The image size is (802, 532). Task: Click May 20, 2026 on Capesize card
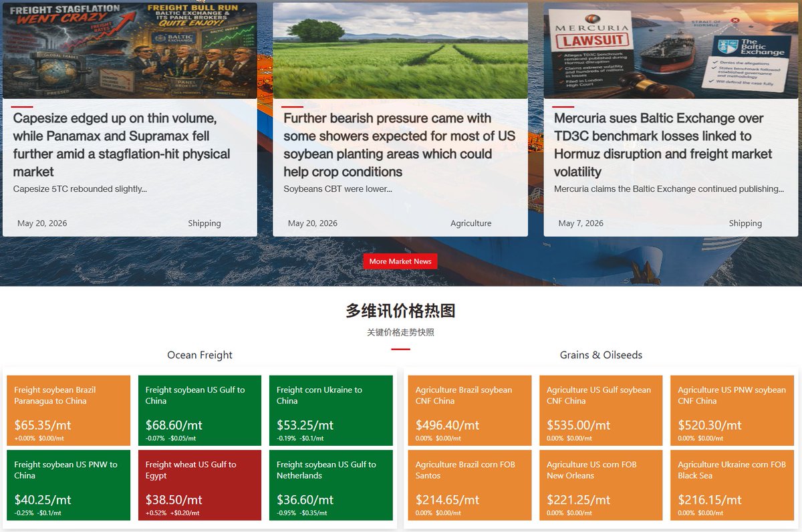tap(42, 223)
